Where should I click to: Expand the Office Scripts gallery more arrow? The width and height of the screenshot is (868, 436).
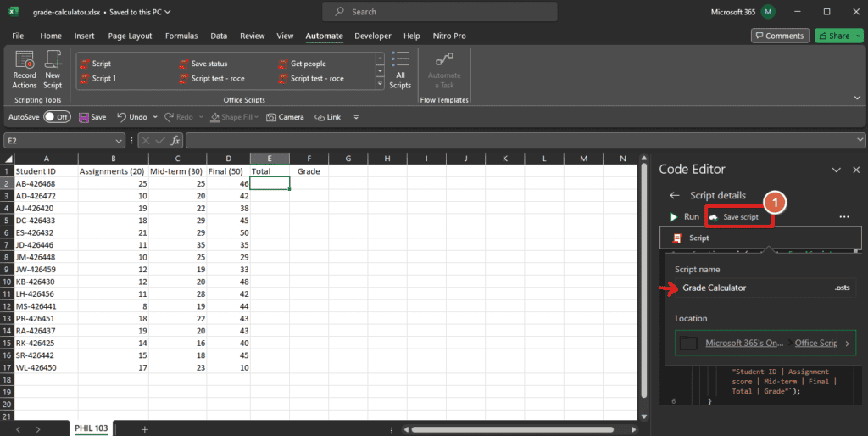(380, 83)
